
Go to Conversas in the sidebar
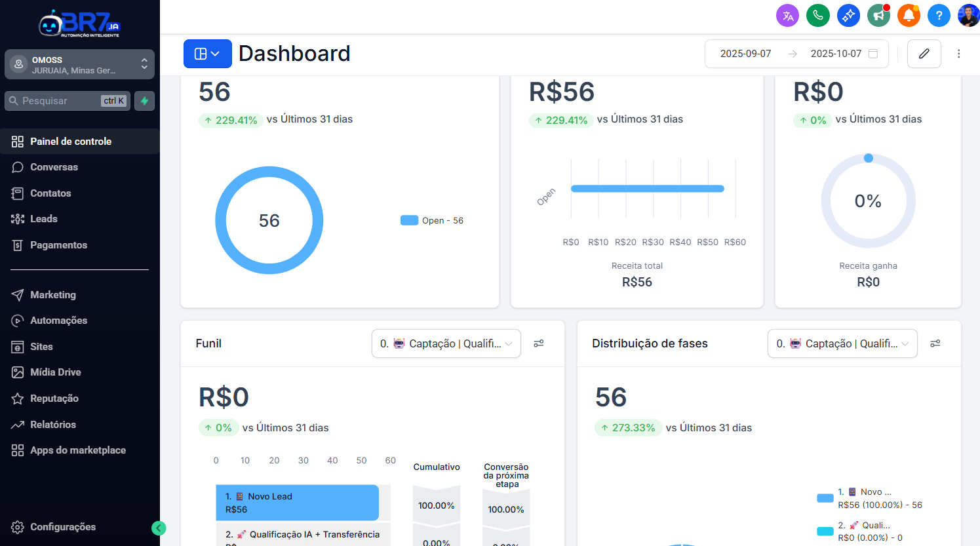54,167
